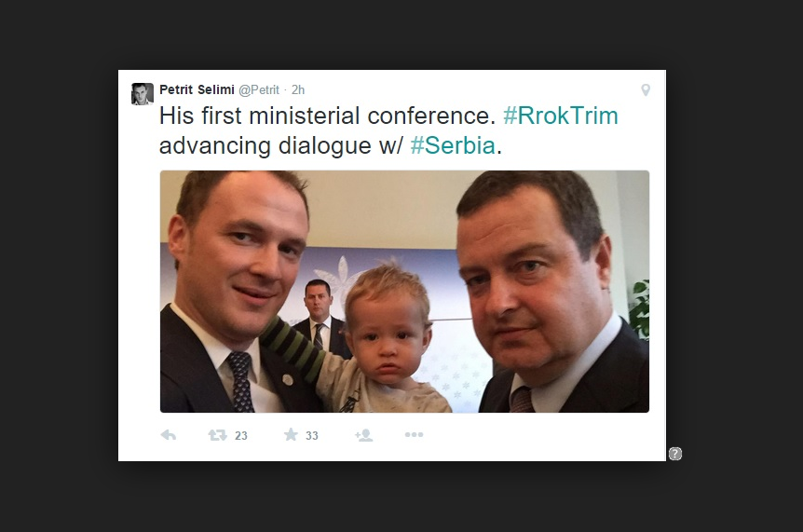
Task: Open the more options ellipsis menu
Action: 414,435
